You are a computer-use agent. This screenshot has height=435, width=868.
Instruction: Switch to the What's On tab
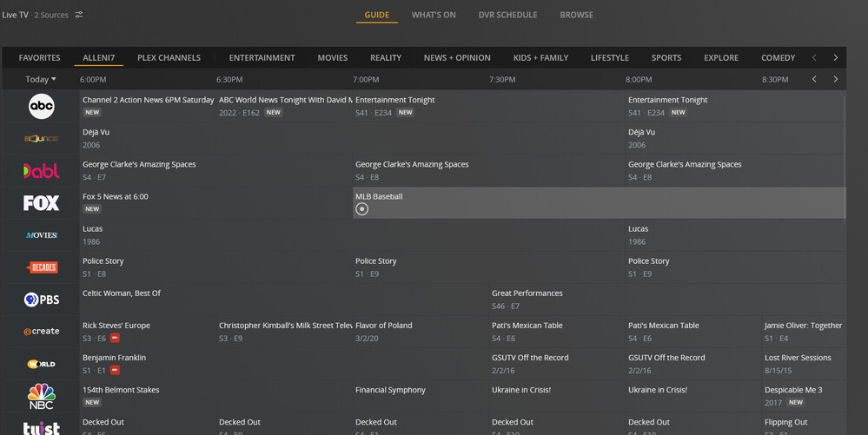tap(434, 15)
